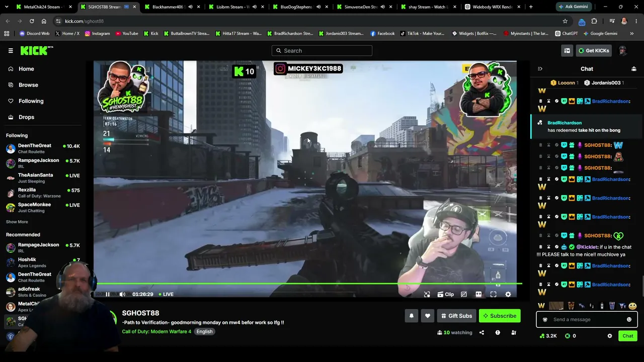Open a new browser tab

point(531,7)
